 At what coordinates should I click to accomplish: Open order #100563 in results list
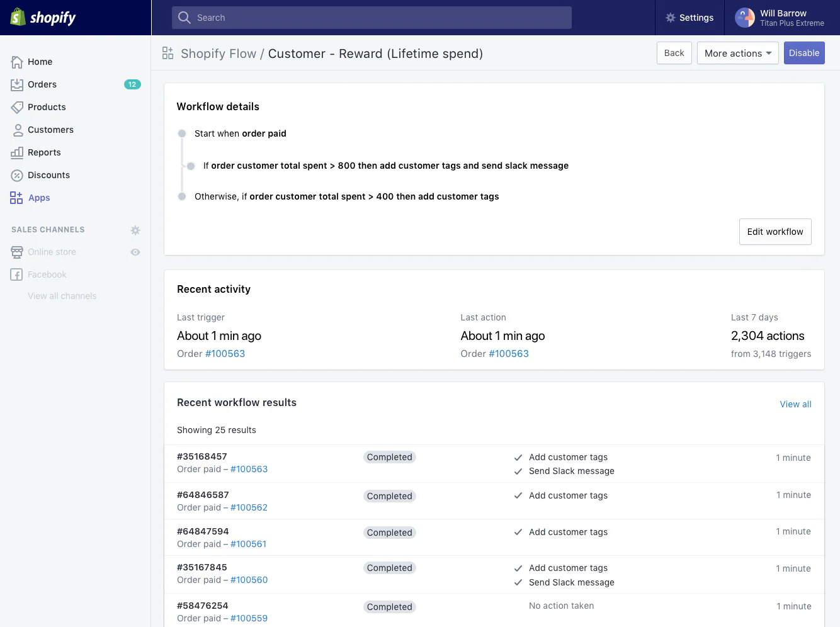click(249, 469)
